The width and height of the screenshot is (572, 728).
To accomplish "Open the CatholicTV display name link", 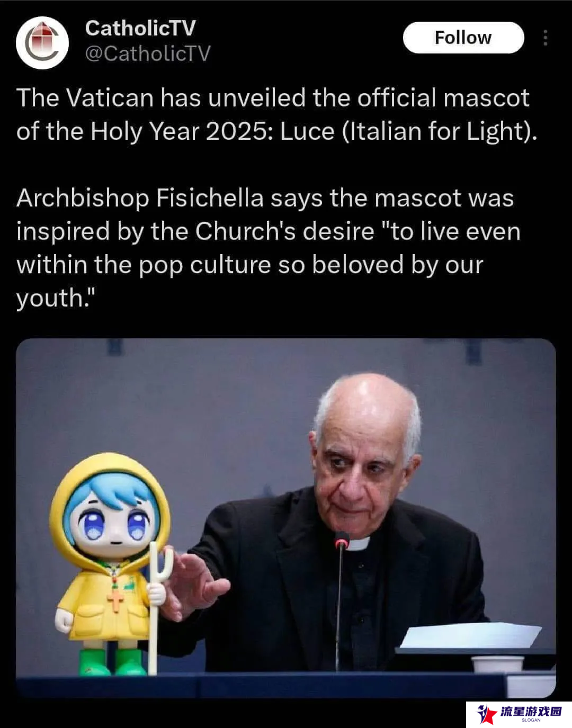I will pyautogui.click(x=140, y=28).
